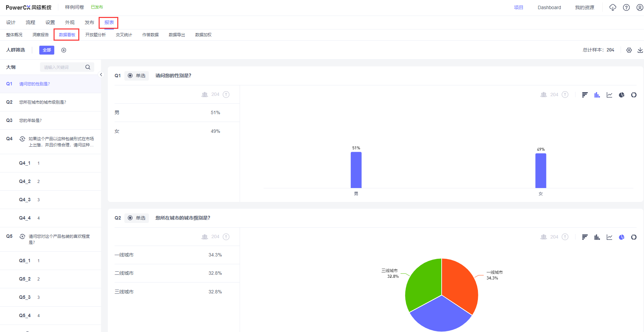
Task: Toggle the 全部 crowd filter
Action: (47, 50)
